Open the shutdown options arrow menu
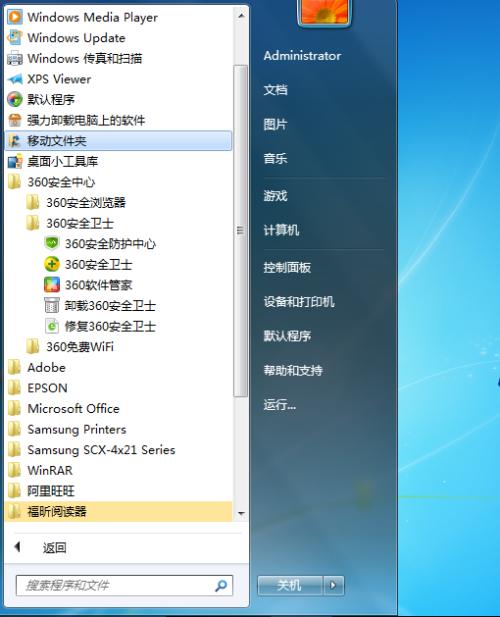Image resolution: width=500 pixels, height=617 pixels. pyautogui.click(x=333, y=585)
